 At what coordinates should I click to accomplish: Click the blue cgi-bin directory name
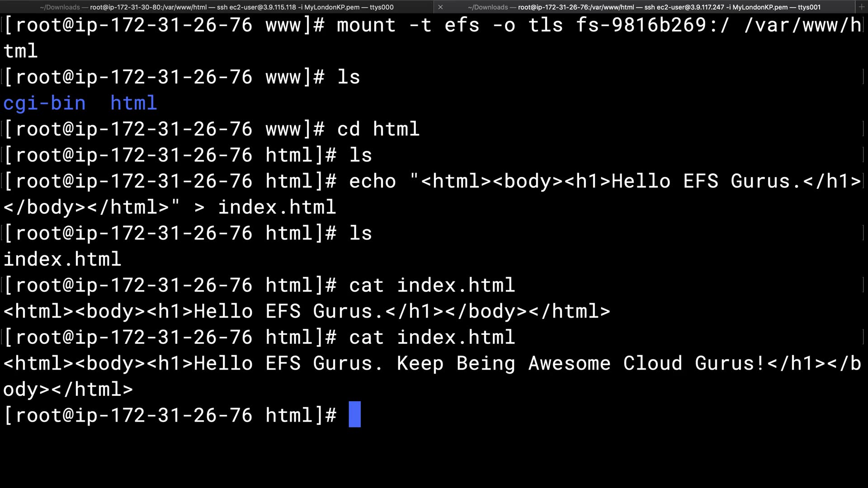click(44, 103)
